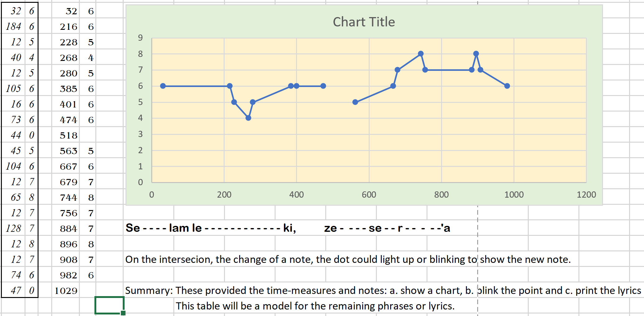Click the cell showing 385
Viewport: 644px width, 316px height.
point(68,89)
